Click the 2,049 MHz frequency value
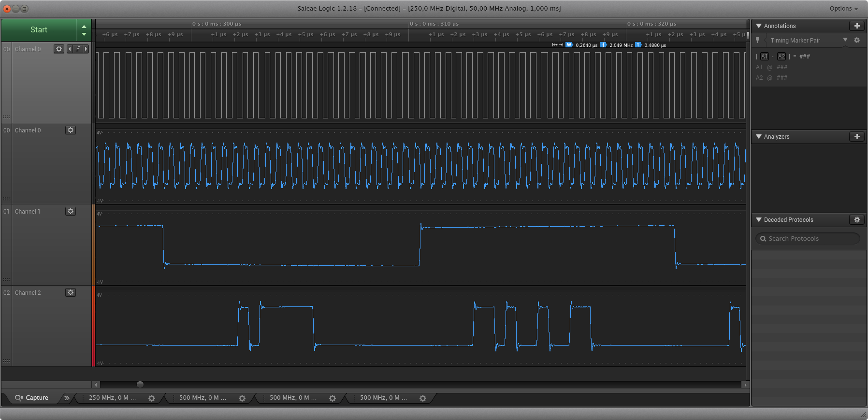The width and height of the screenshot is (868, 420). click(621, 45)
